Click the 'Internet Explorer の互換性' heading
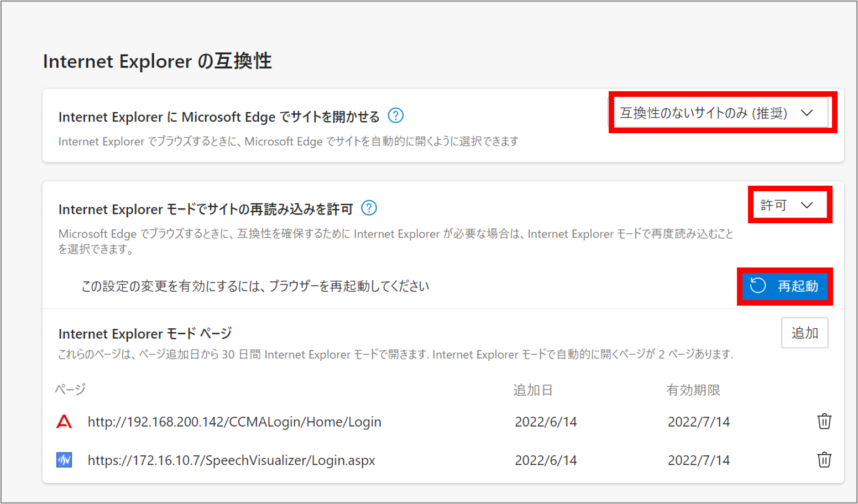This screenshot has height=504, width=858. 158,61
